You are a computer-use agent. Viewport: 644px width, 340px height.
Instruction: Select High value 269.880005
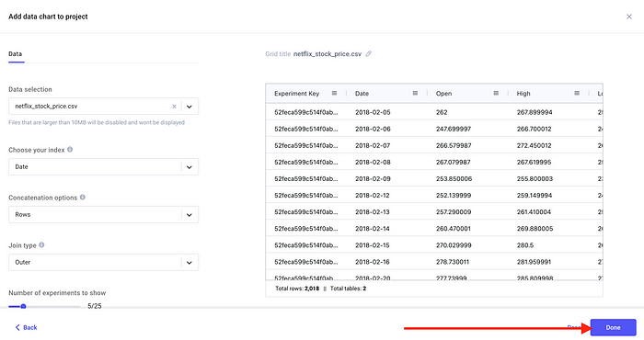coord(535,229)
